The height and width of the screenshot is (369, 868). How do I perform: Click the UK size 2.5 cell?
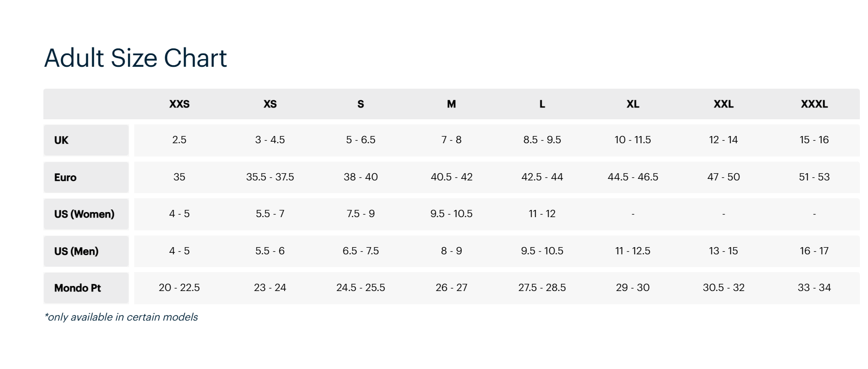(179, 140)
